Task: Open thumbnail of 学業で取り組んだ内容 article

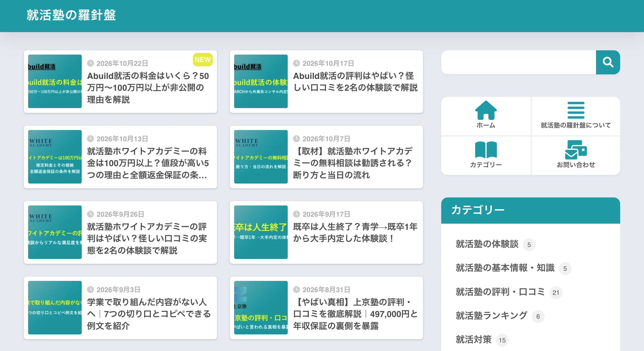Action: 55,308
